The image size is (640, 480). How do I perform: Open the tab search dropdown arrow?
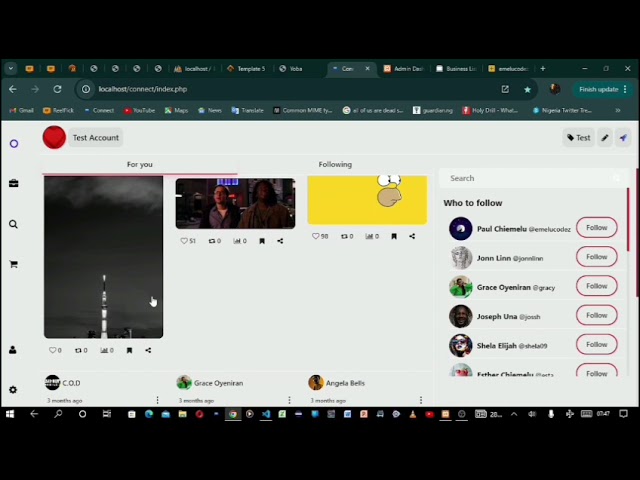(11, 69)
